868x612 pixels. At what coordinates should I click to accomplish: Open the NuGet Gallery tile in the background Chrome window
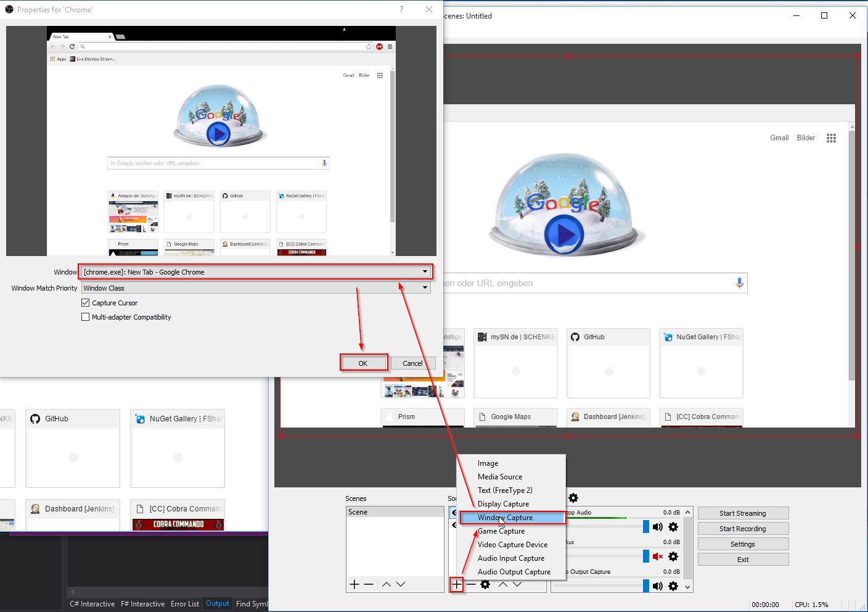pos(178,448)
